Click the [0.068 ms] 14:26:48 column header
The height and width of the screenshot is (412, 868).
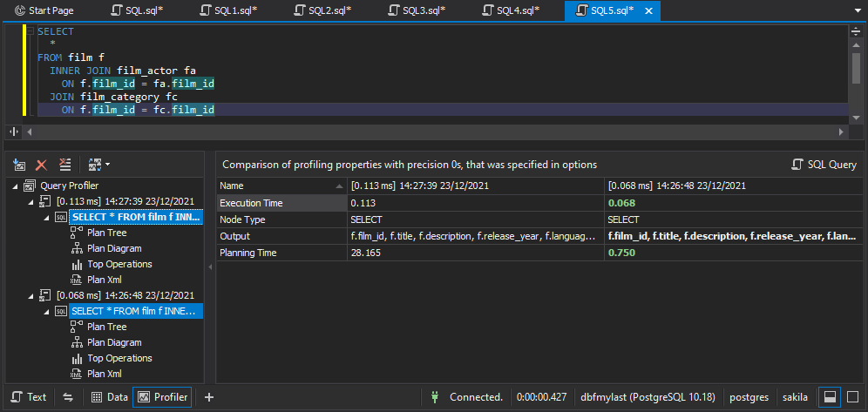tap(734, 186)
